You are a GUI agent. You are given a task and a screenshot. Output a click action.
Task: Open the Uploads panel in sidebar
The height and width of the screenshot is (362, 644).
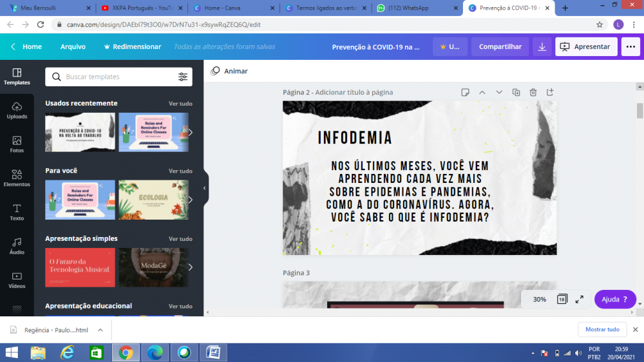click(17, 110)
